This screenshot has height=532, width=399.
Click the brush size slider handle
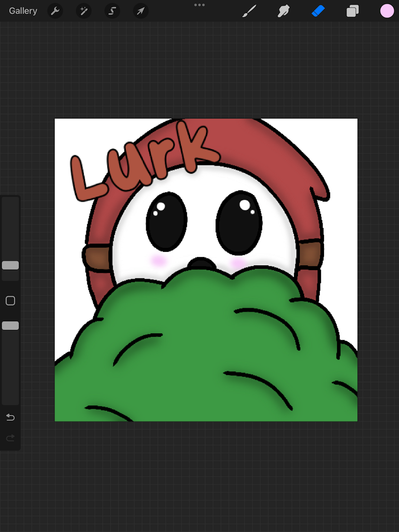tap(10, 265)
